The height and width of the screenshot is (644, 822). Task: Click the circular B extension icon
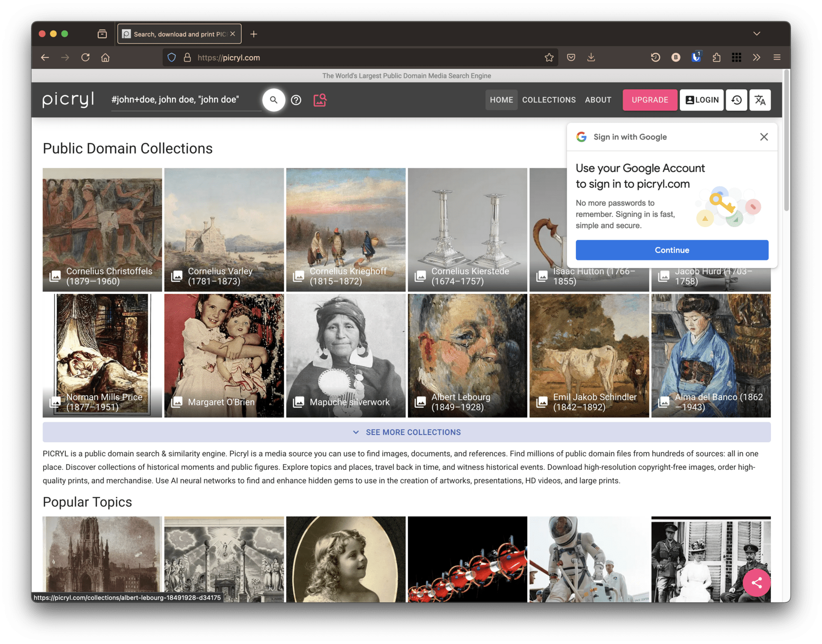[x=676, y=57]
